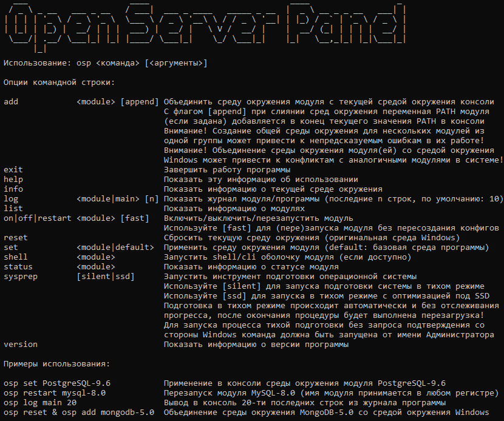504x421 pixels.
Task: Click the 'Показать информацию о модулях' description
Action: click(234, 209)
